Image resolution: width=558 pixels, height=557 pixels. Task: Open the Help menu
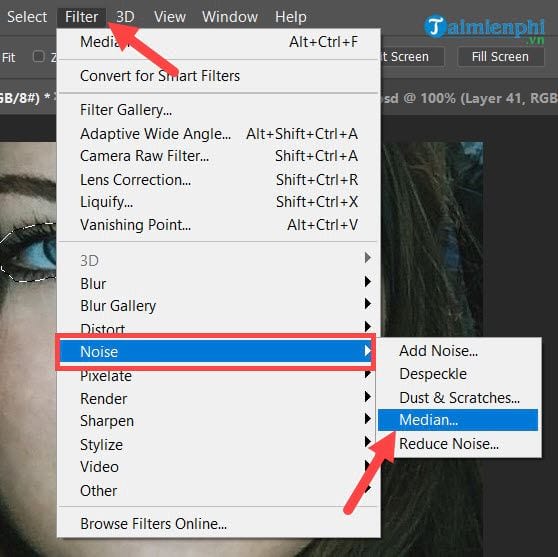pos(290,17)
